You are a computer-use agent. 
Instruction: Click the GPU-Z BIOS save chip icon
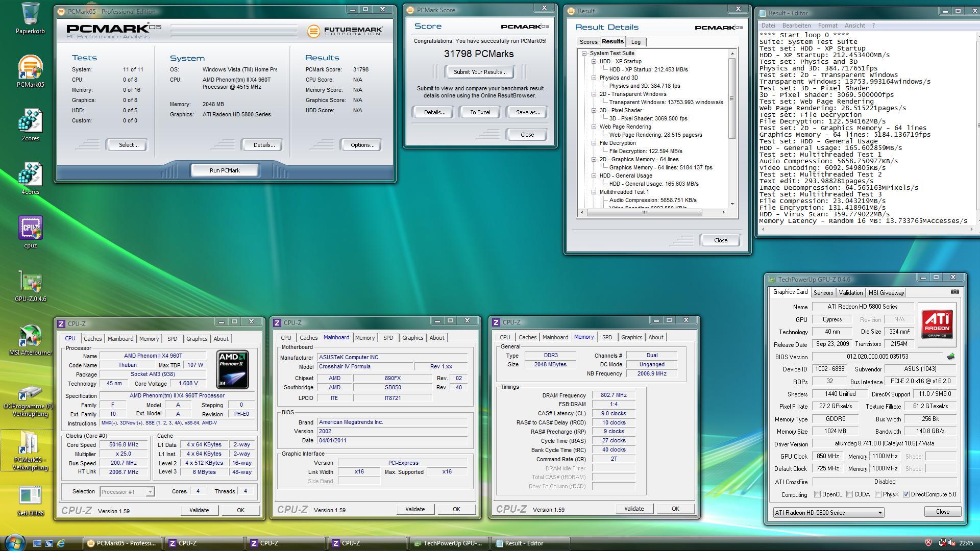[x=950, y=357]
